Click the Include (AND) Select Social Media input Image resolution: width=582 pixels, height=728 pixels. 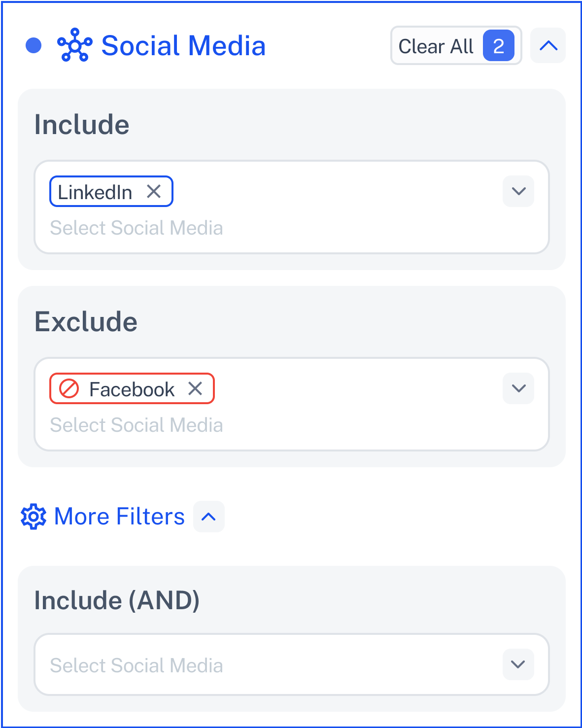pos(292,664)
